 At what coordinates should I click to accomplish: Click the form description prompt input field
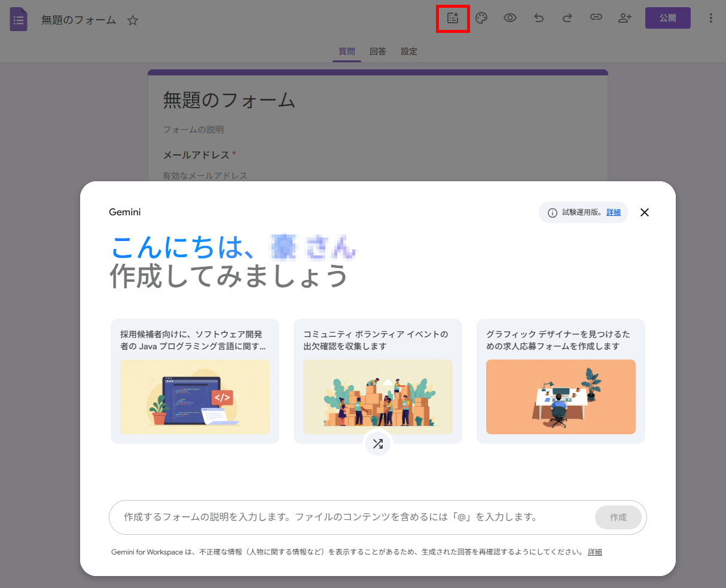353,517
